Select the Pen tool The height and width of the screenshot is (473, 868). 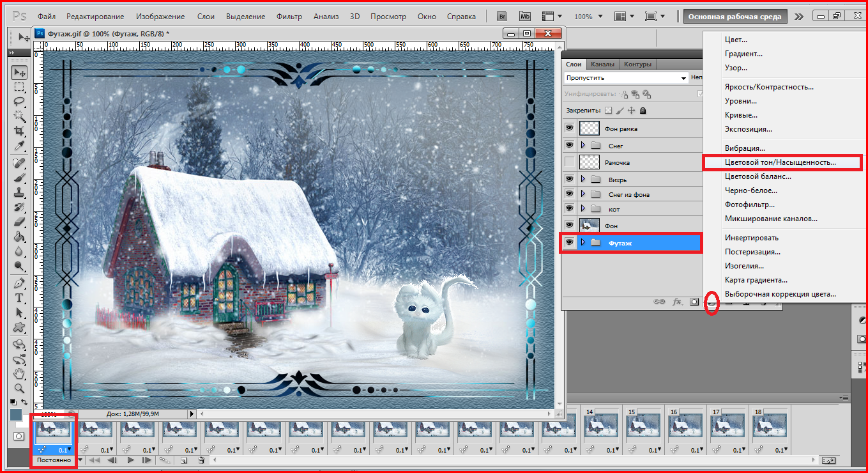[x=20, y=283]
